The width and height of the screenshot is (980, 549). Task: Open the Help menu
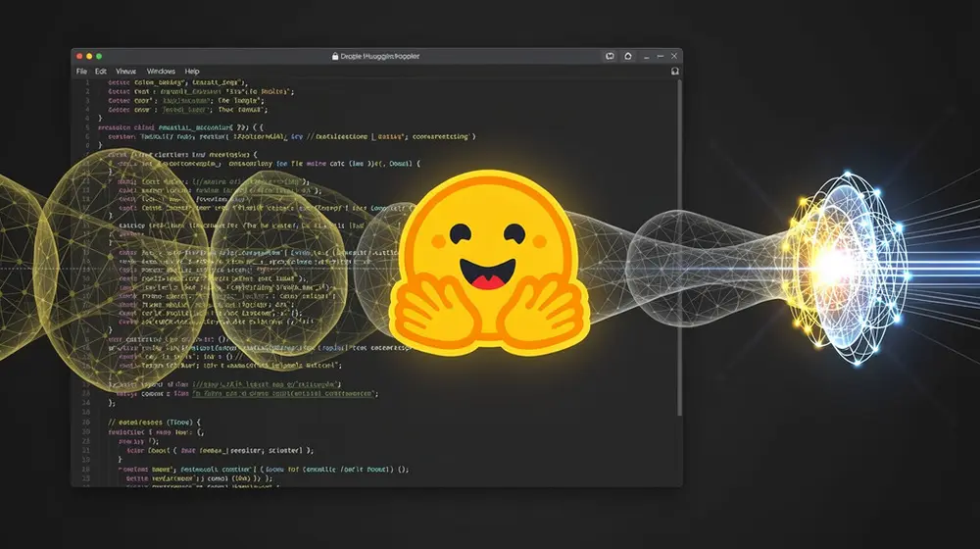point(192,72)
